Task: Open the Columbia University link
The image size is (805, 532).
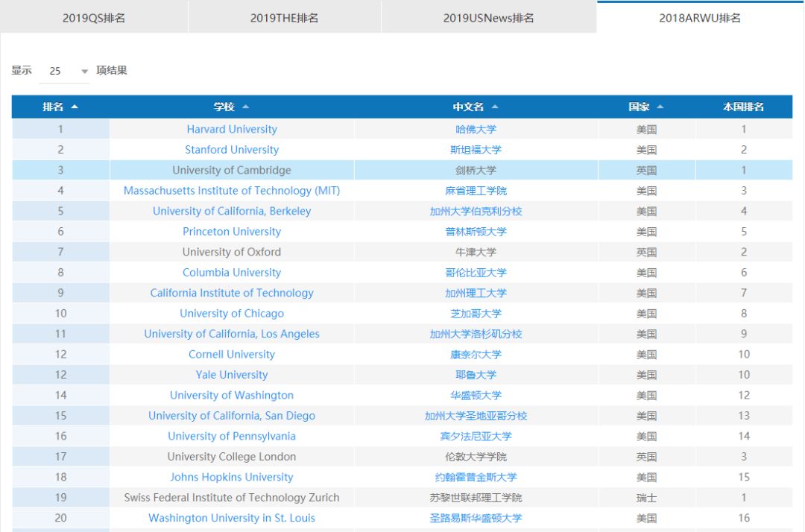Action: coord(232,273)
